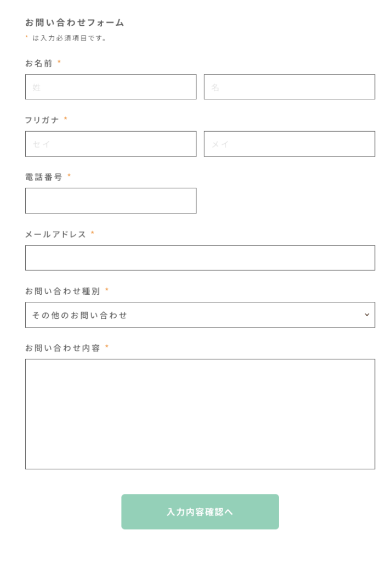Click the chevron arrow in inquiry type dropdown
Image resolution: width=392 pixels, height=562 pixels.
[x=367, y=314]
